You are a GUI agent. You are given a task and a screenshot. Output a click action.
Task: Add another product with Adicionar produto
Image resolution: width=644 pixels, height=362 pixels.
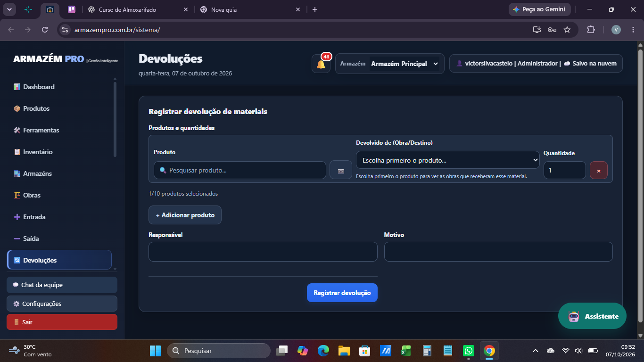tap(185, 215)
